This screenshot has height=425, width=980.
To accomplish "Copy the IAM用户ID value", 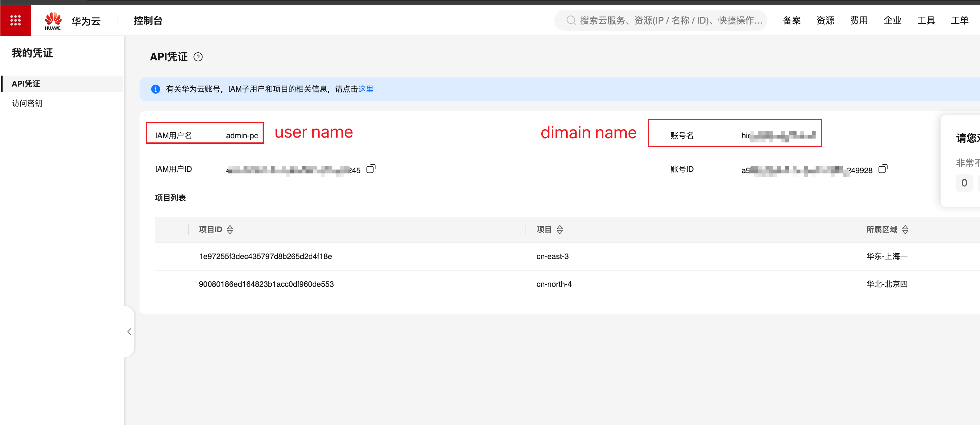I will tap(370, 169).
